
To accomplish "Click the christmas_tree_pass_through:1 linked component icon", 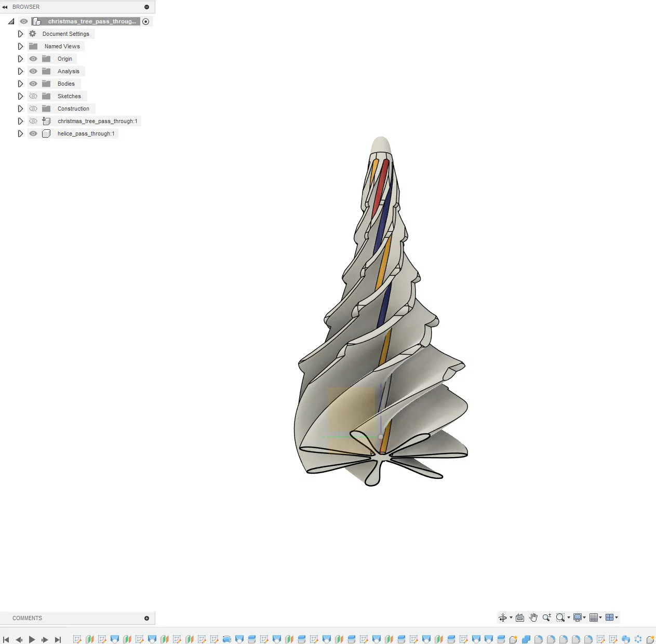I will point(46,121).
